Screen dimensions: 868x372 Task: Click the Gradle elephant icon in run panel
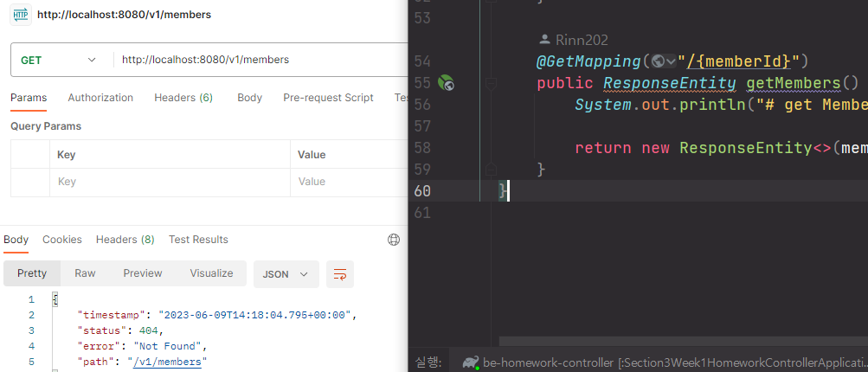tap(471, 362)
